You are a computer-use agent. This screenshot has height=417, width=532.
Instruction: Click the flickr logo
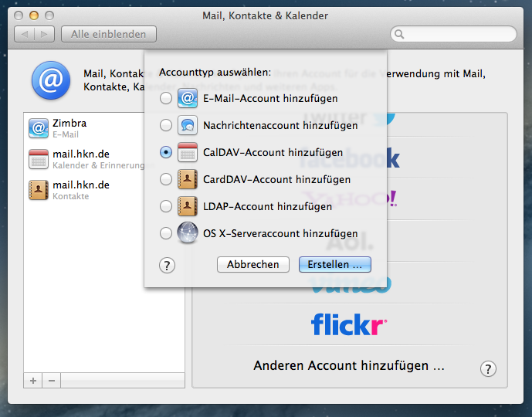(348, 324)
